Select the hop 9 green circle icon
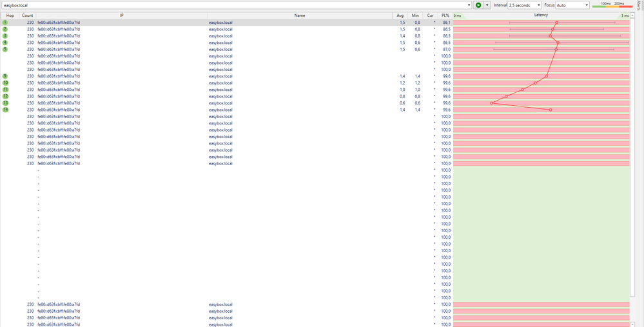 click(5, 76)
